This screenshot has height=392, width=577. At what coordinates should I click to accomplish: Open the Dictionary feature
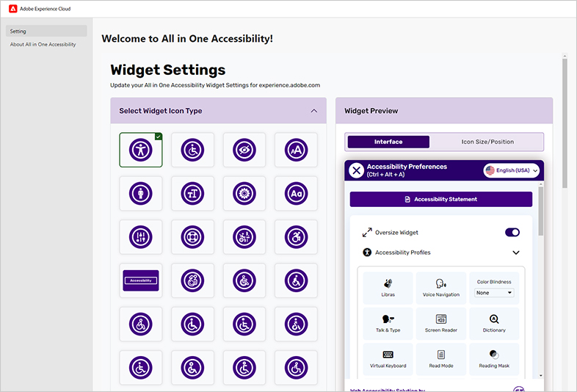point(494,324)
